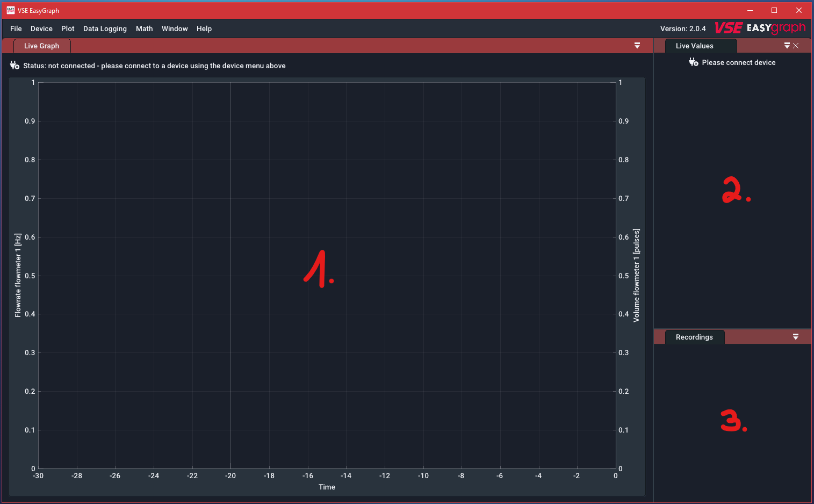Viewport: 814px width, 504px height.
Task: Open the Math menu
Action: click(x=144, y=28)
